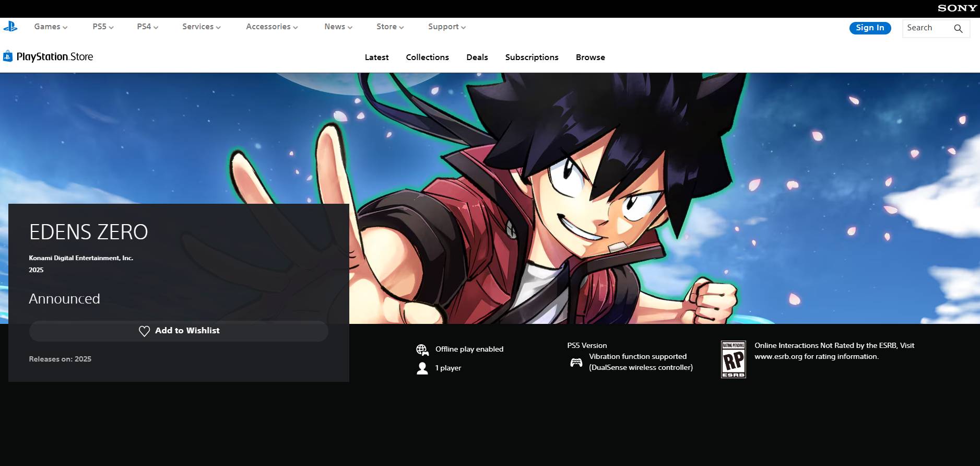Viewport: 980px width, 466px height.
Task: Add EDENS ZERO to Wishlist
Action: (x=179, y=331)
